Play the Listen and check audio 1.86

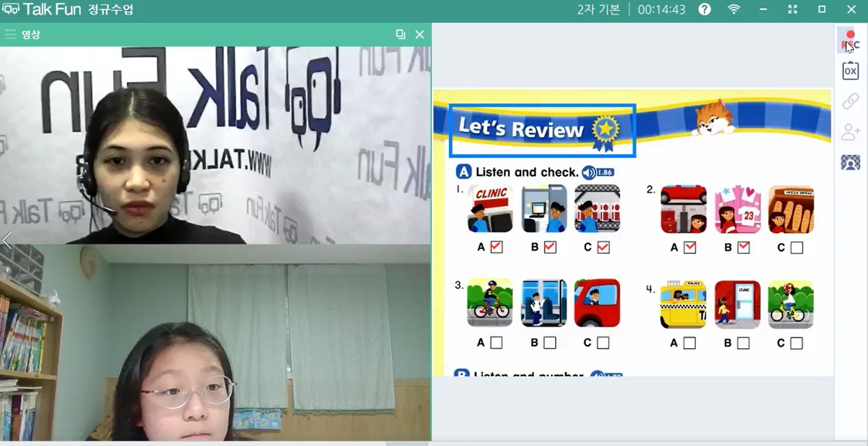coord(598,172)
